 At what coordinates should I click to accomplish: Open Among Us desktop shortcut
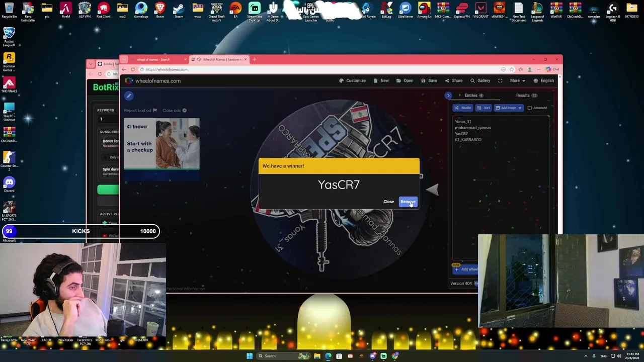[424, 11]
